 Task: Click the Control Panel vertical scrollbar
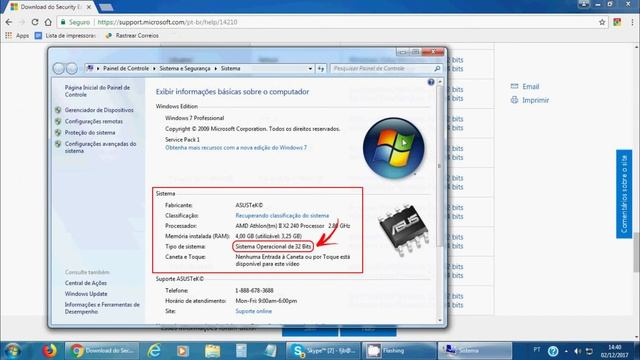pos(440,166)
